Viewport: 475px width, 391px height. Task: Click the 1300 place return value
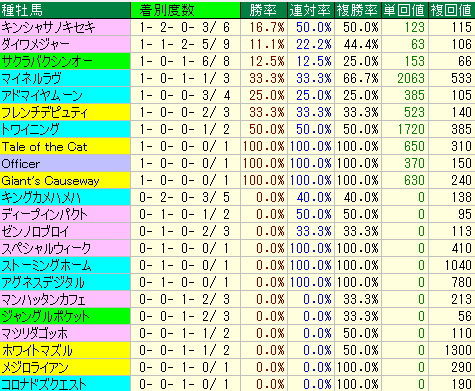[x=452, y=350]
